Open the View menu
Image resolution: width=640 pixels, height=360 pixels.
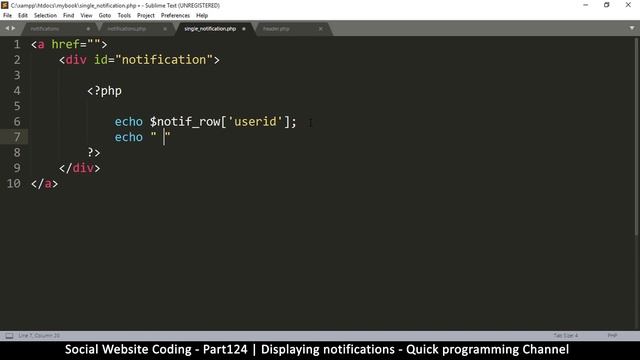pos(86,16)
